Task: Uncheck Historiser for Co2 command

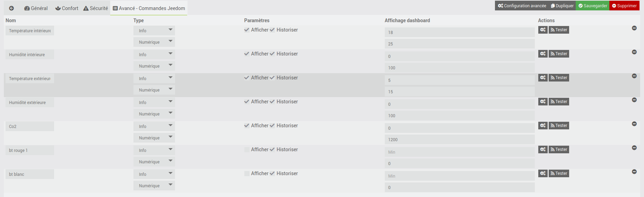Action: (272, 126)
